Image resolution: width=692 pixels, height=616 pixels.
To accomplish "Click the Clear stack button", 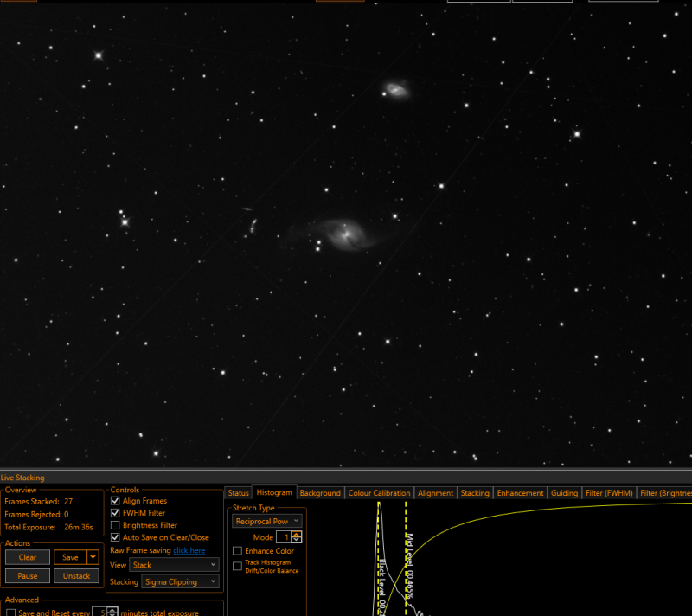I will (28, 557).
